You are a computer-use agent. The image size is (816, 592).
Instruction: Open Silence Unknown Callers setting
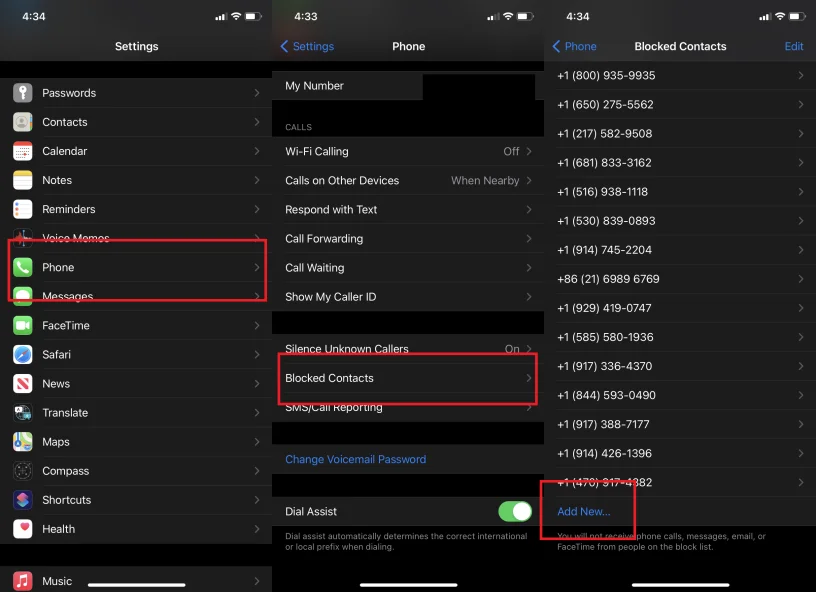405,349
